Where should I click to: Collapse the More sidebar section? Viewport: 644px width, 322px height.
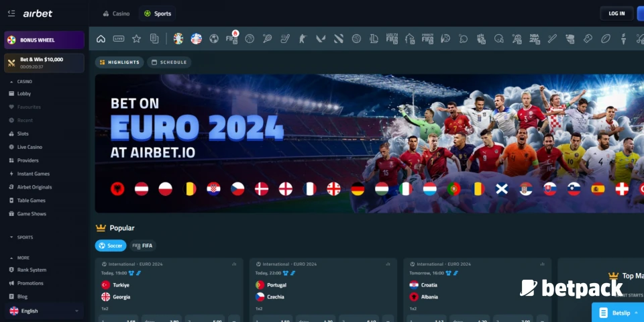[19, 258]
